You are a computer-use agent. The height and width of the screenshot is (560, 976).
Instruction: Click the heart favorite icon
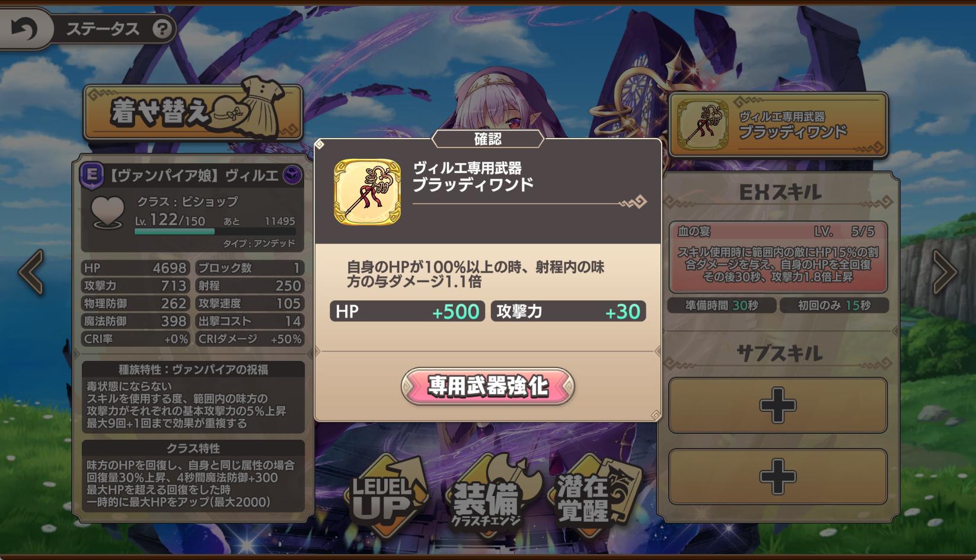coord(108,212)
